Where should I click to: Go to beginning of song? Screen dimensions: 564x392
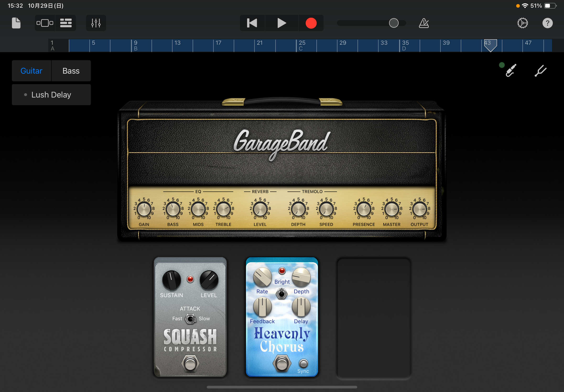click(x=252, y=23)
